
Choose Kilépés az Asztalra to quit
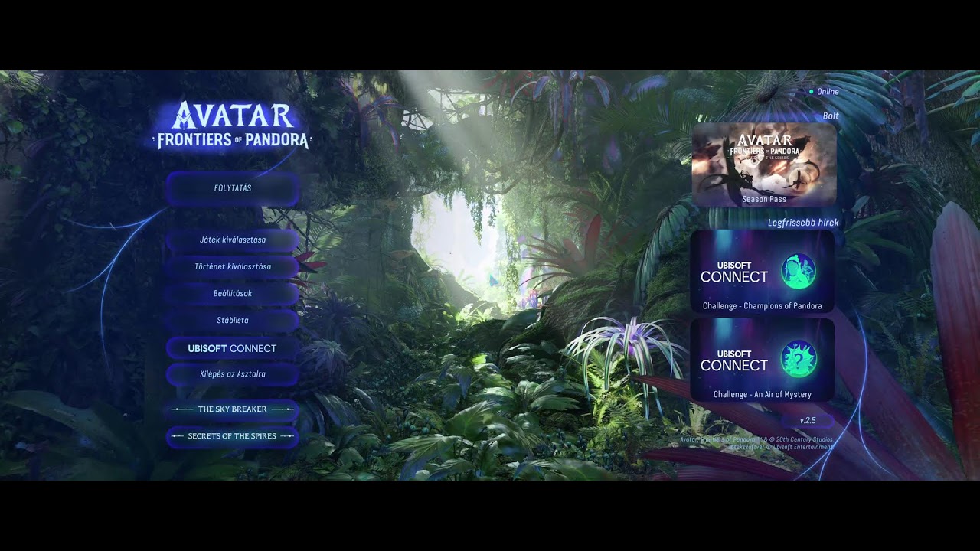click(233, 374)
